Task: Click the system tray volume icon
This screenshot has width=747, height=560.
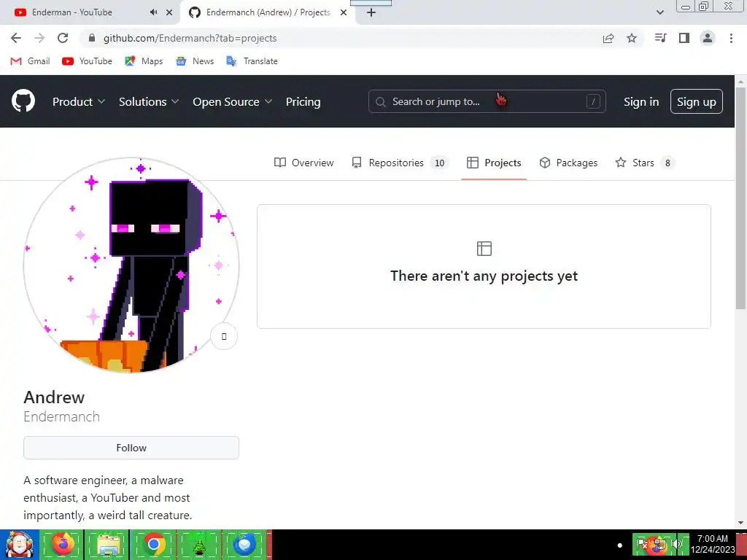Action: click(x=677, y=544)
